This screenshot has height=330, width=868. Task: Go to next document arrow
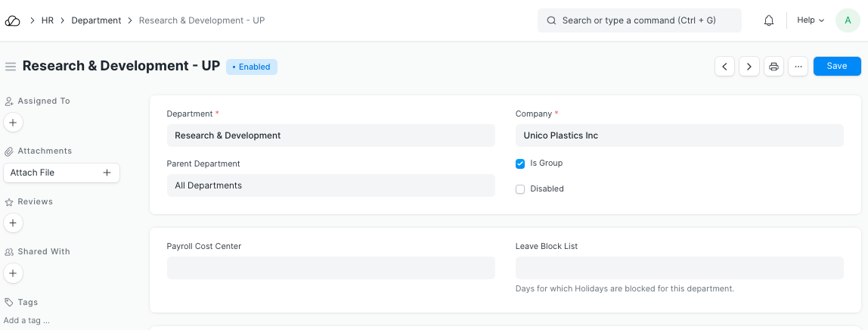tap(749, 67)
